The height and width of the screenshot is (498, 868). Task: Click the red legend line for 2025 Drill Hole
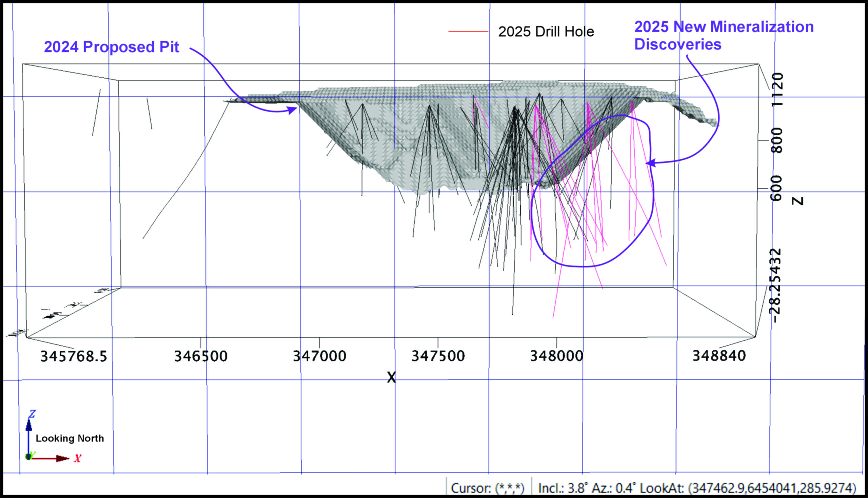point(468,32)
